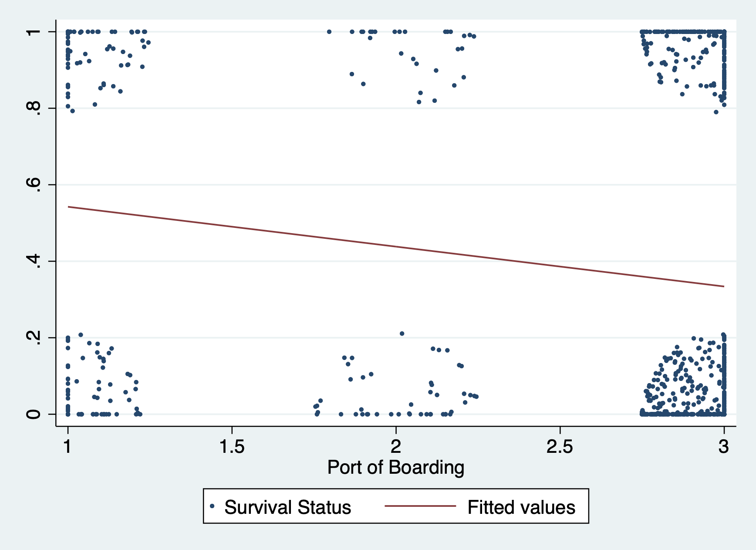Click the blue dot marker in legend
Screen dimensions: 756x550
click(x=212, y=506)
